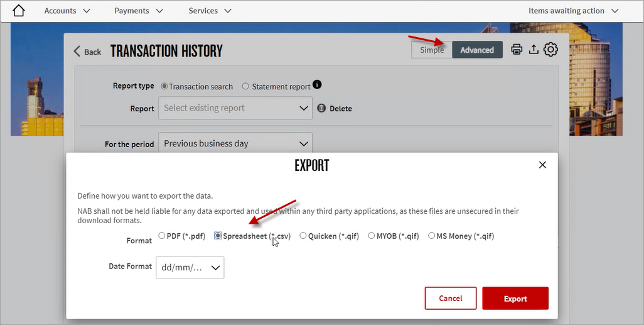The image size is (644, 325).
Task: Click 'Define how you want to export the data.'
Action: (x=145, y=196)
